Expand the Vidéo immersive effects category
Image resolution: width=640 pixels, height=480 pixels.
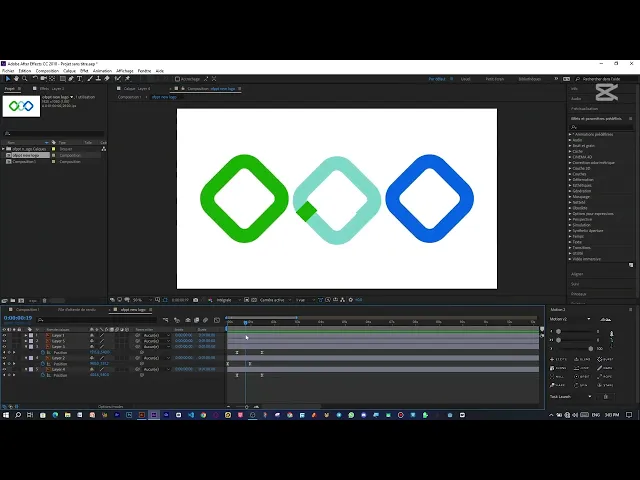(570, 259)
